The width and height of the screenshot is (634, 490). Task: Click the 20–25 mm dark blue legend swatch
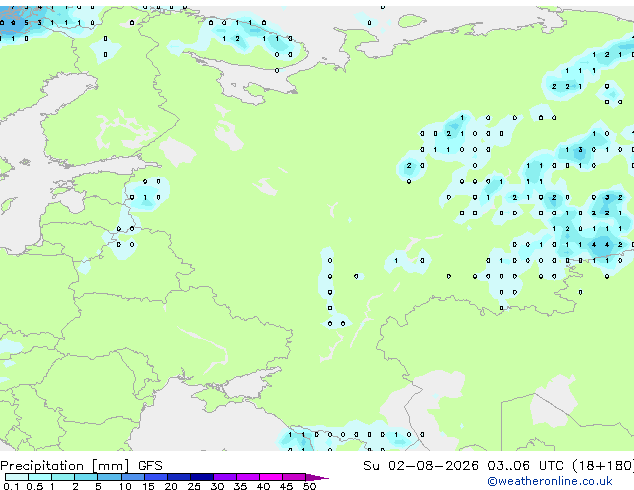tap(179, 477)
